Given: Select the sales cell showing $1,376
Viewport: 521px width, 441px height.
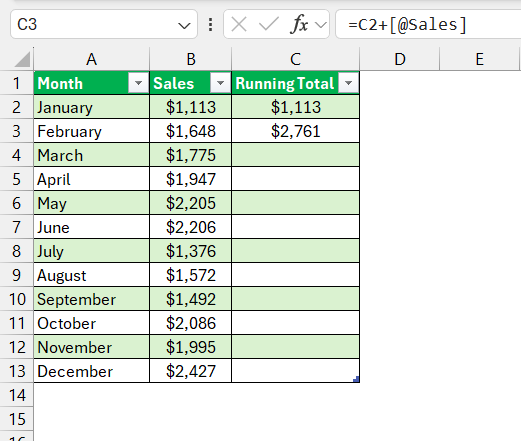Looking at the screenshot, I should coord(191,251).
